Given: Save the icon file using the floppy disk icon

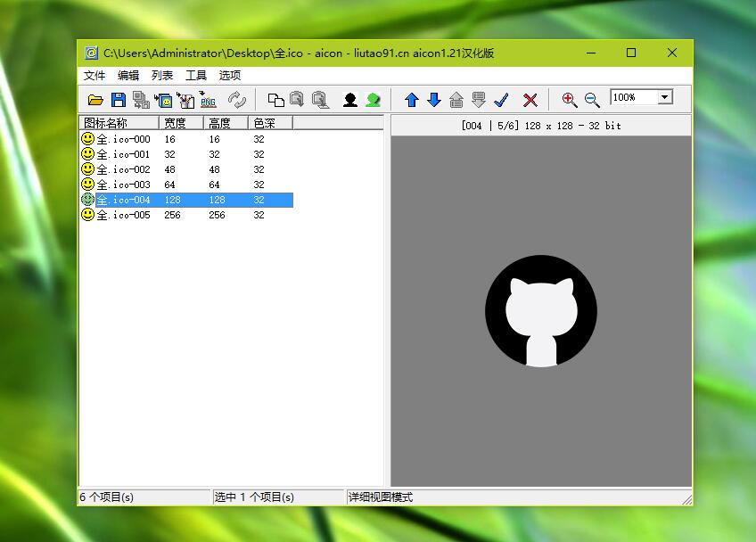Looking at the screenshot, I should (x=118, y=100).
